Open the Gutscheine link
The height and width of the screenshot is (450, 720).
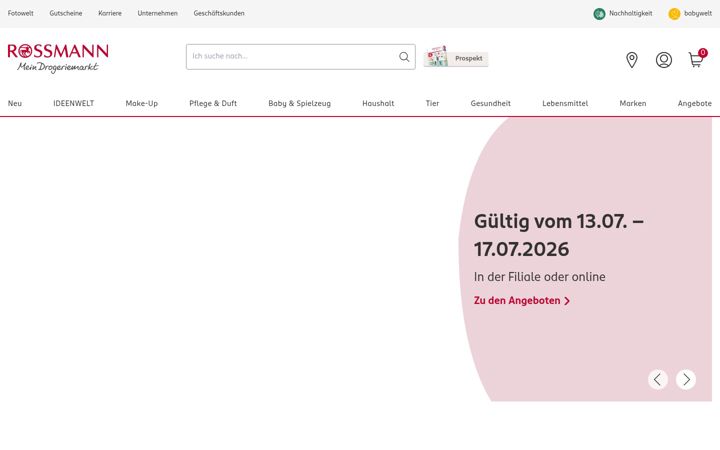[66, 13]
